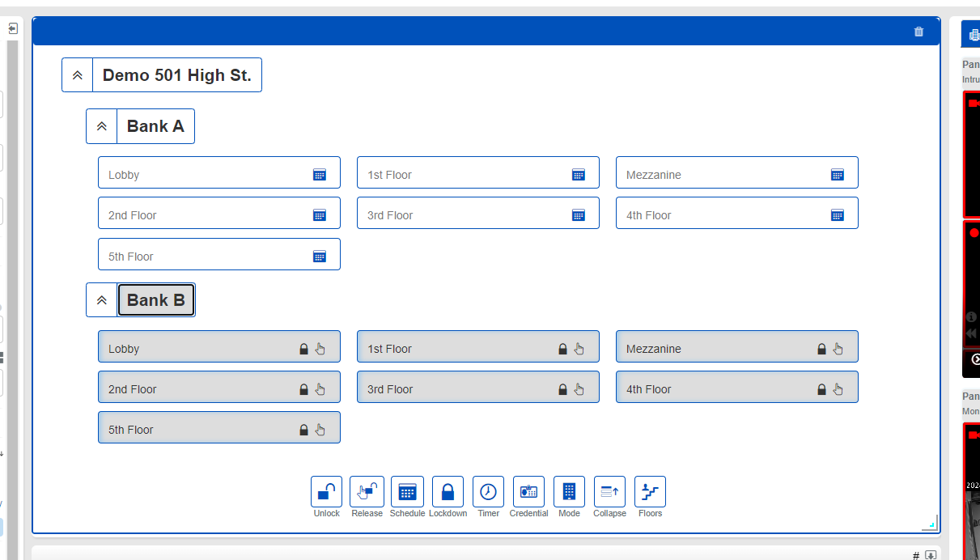This screenshot has width=980, height=560.
Task: Toggle the lock icon on Bank B Mezzanine
Action: (821, 349)
